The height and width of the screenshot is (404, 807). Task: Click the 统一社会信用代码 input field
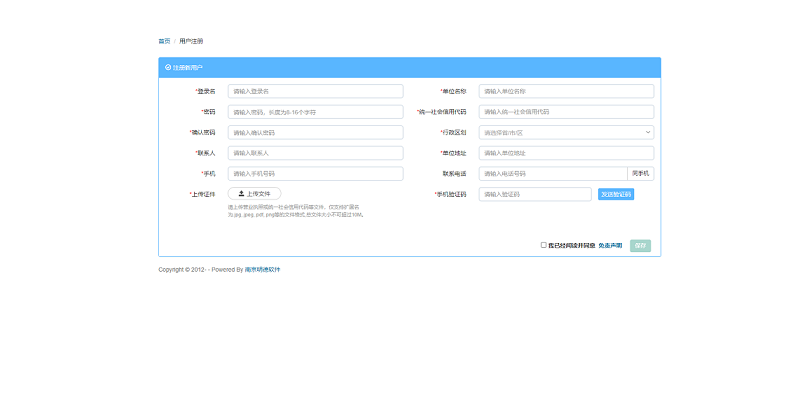(566, 112)
